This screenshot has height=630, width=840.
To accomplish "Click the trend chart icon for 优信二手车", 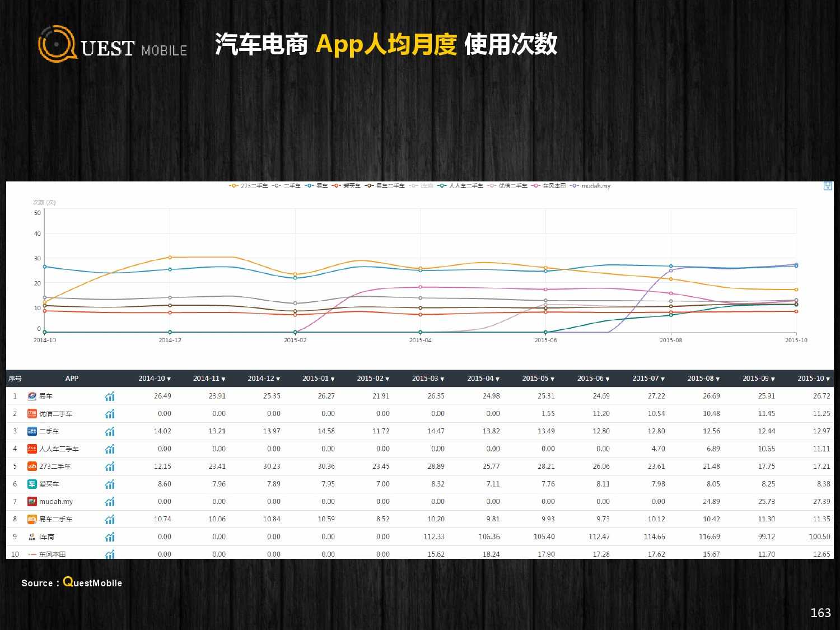I will pyautogui.click(x=110, y=414).
